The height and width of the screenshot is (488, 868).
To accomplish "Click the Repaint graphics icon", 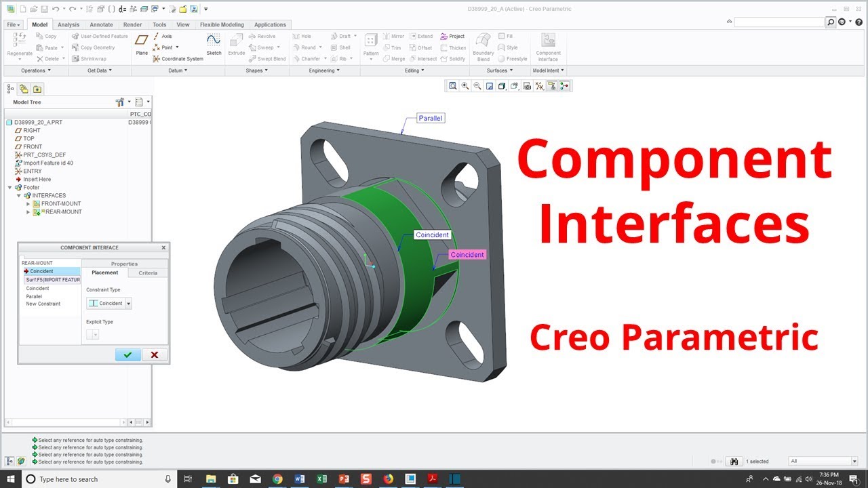I will pyautogui.click(x=490, y=86).
